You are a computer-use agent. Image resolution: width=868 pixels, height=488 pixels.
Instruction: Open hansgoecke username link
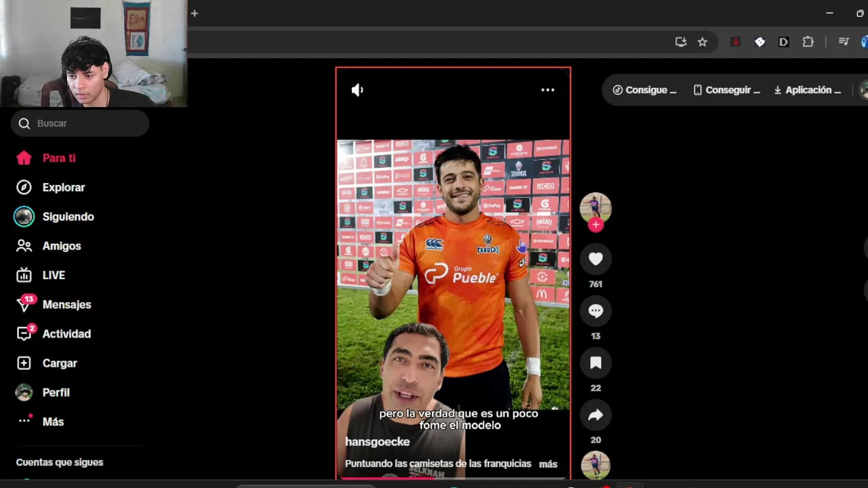point(377,442)
